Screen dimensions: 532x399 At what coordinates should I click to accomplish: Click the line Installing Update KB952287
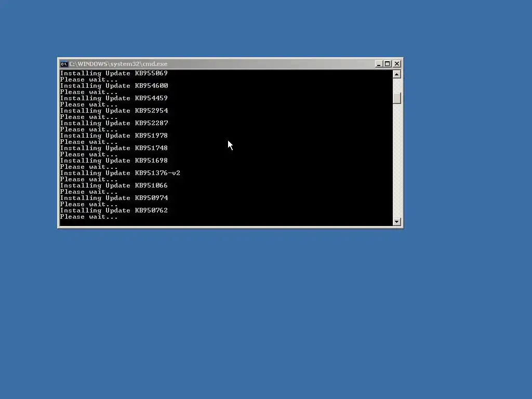pos(114,123)
